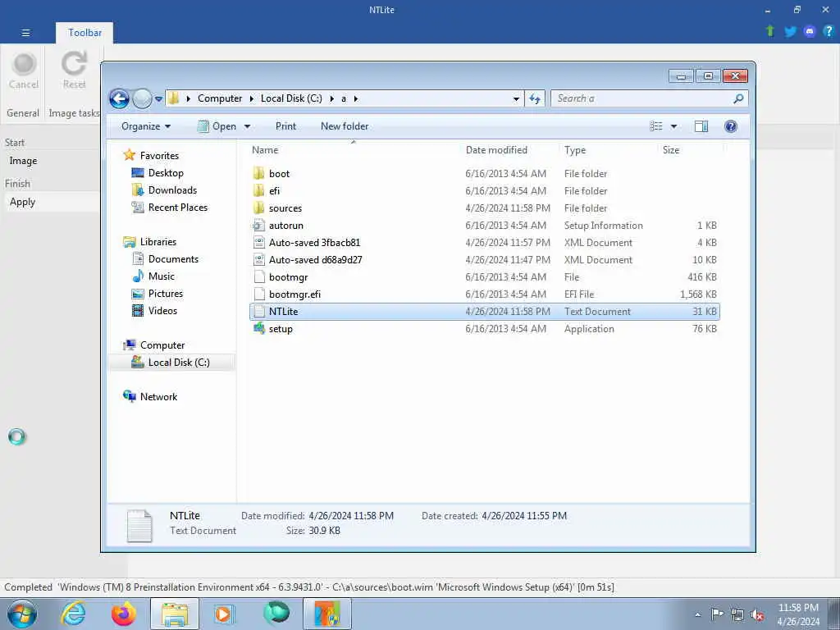Click New folder in the command bar

coord(345,126)
